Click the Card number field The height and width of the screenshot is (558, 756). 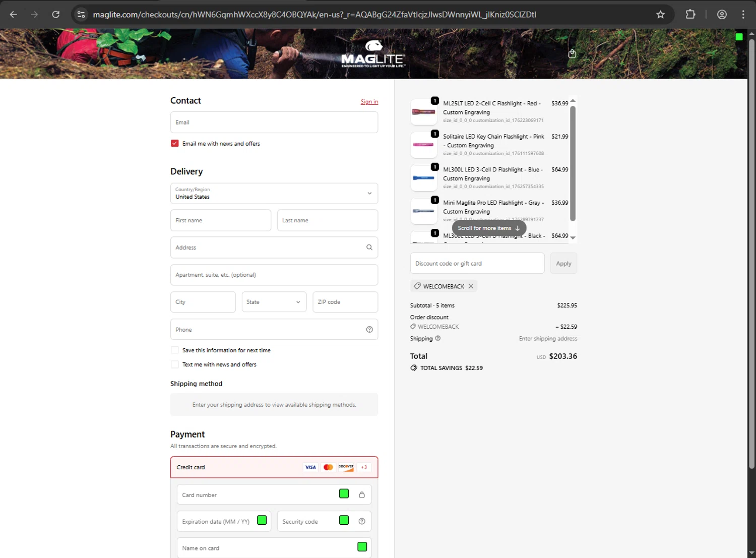274,495
